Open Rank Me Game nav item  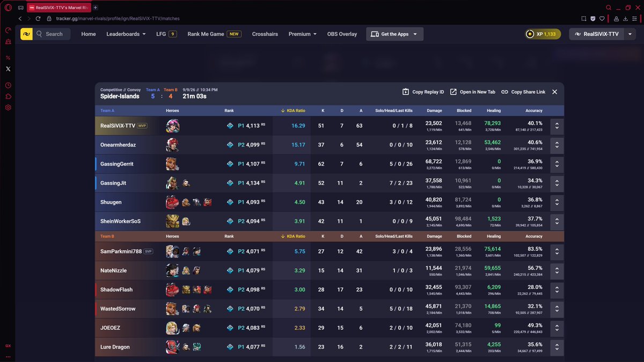click(214, 34)
